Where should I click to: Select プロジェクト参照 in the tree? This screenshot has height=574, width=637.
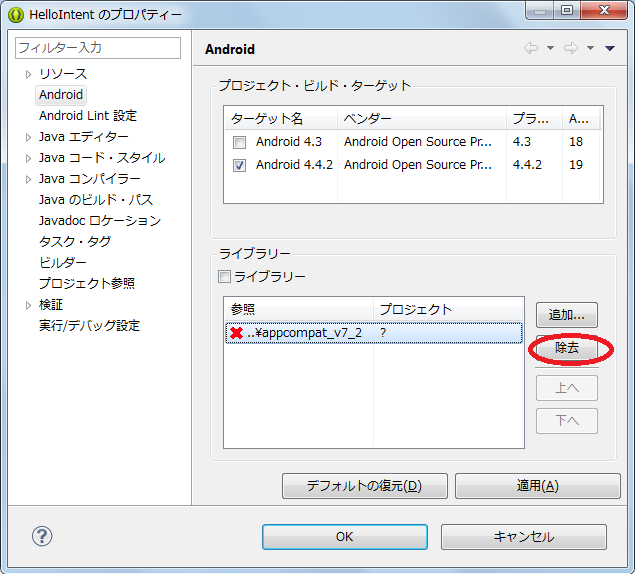pos(87,284)
